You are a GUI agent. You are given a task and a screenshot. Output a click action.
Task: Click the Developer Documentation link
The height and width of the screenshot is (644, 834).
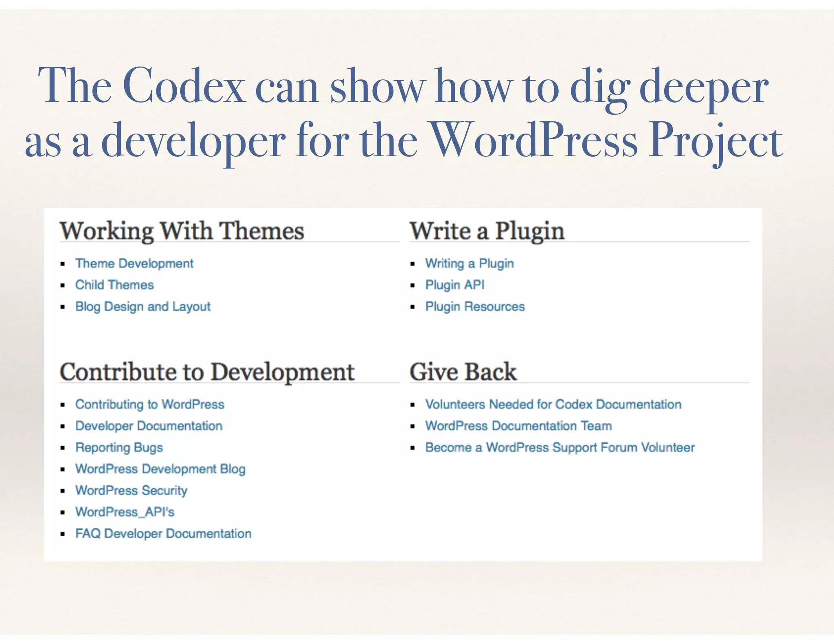[149, 426]
